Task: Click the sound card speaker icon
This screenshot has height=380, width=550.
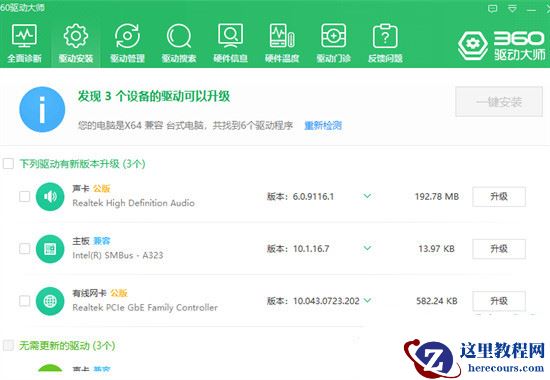Action: (x=50, y=196)
